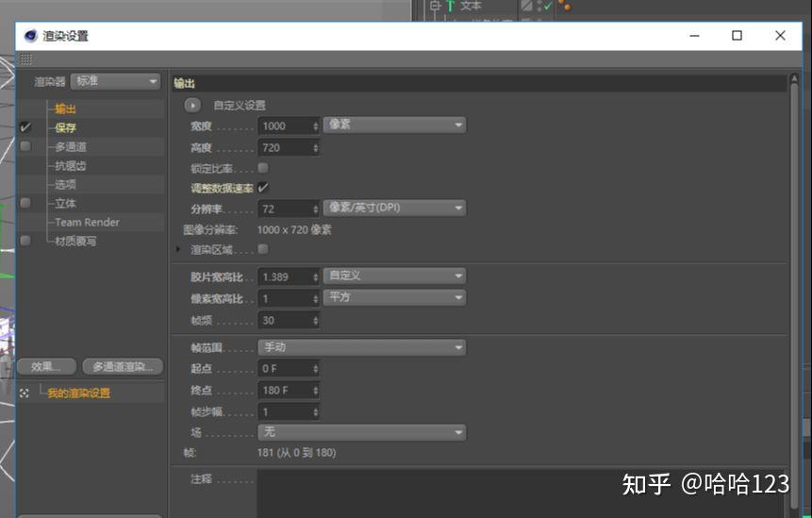The width and height of the screenshot is (812, 518).
Task: Click the green check icon next to 文本 object
Action: pos(547,7)
